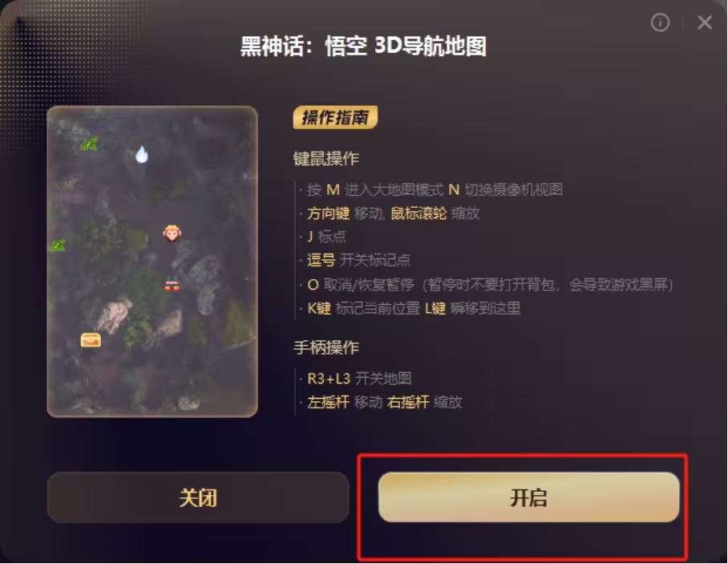
Task: Click the 逗号 开关标记点 instruction line
Action: point(358,260)
